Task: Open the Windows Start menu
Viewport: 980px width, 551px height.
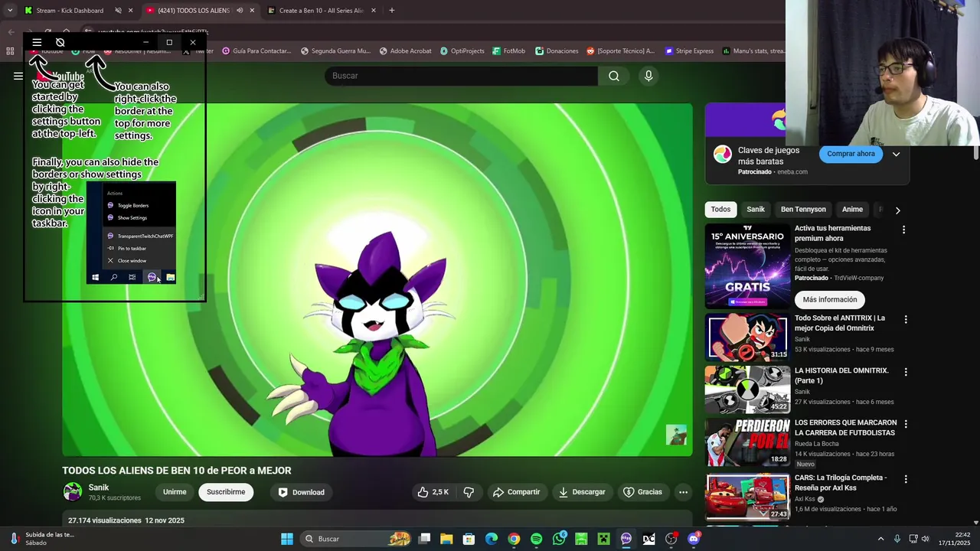Action: (x=286, y=539)
